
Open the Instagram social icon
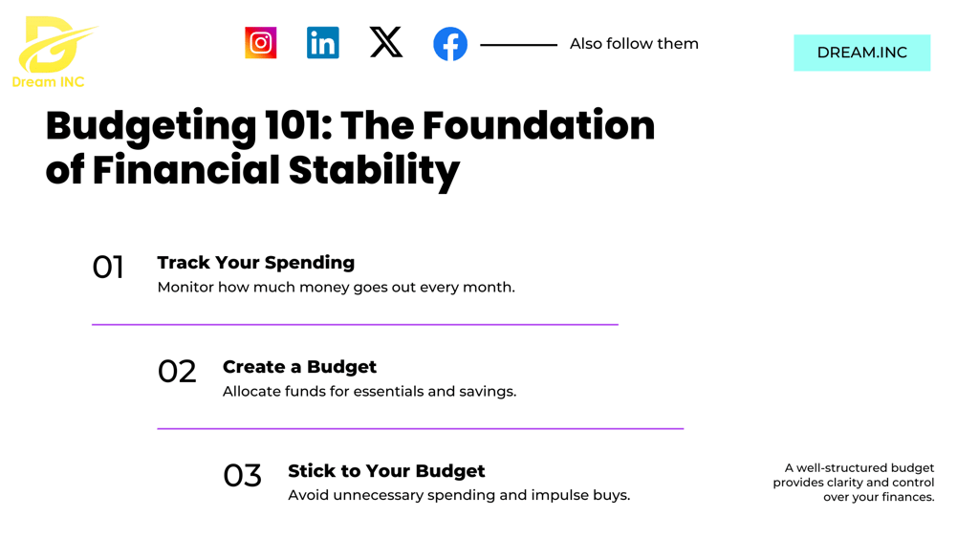260,42
